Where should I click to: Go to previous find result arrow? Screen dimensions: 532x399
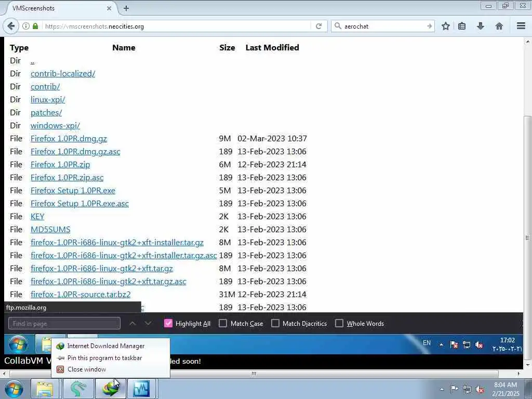[132, 323]
